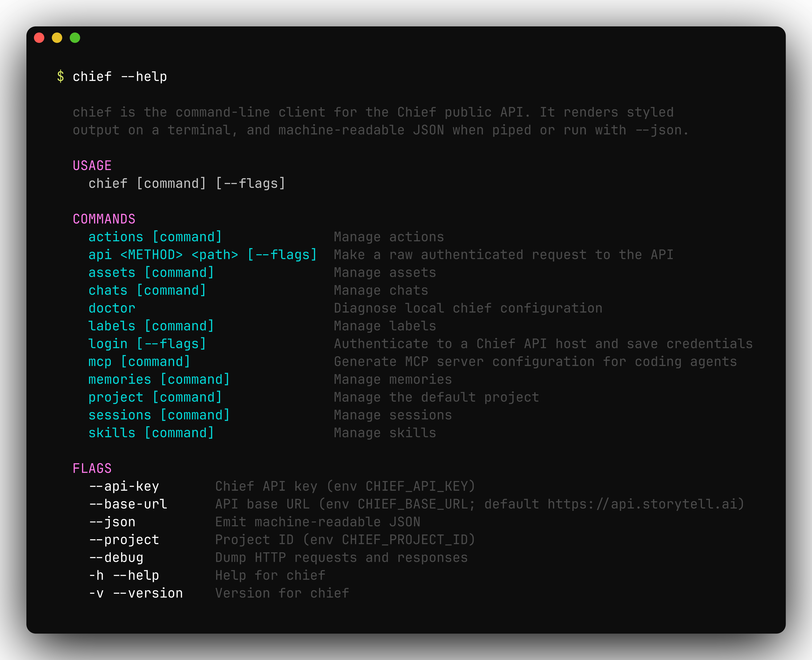Click the 'chats [command]' entry
The width and height of the screenshot is (812, 660).
(x=148, y=291)
